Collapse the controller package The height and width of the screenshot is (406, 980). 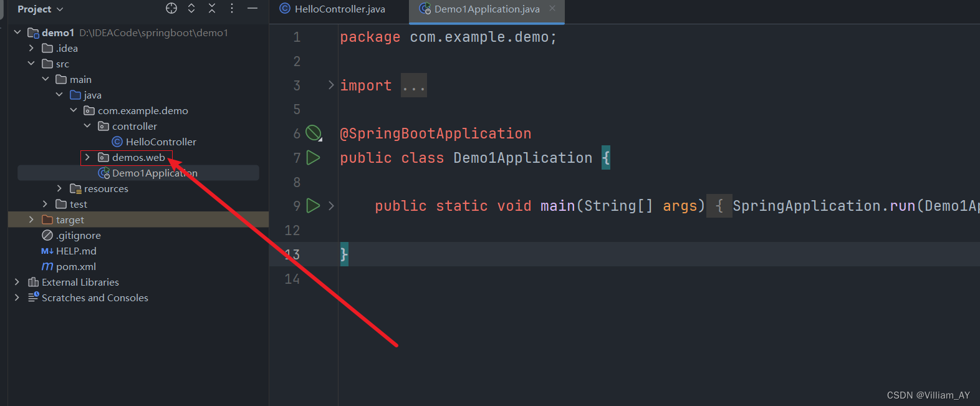click(x=87, y=126)
